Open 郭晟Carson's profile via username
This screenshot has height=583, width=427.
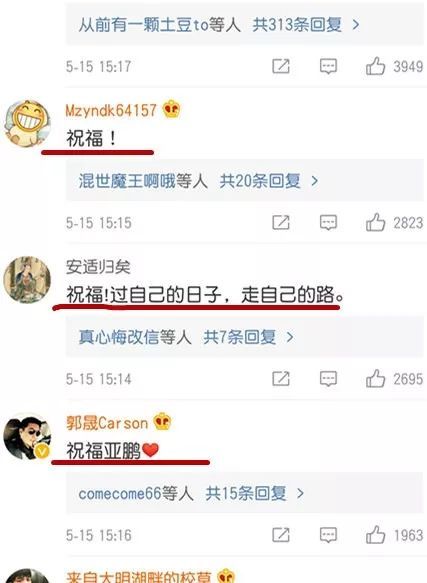point(107,423)
